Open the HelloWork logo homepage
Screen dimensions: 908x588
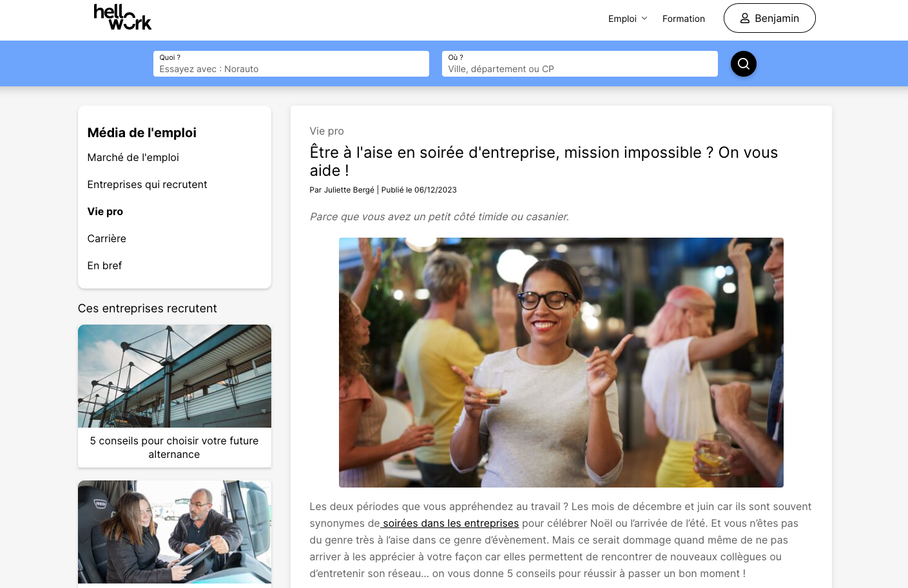pyautogui.click(x=122, y=17)
